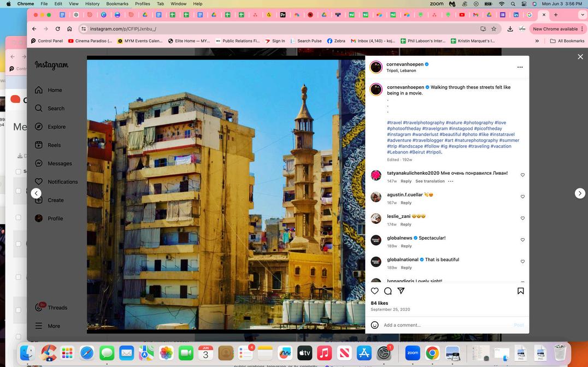Open Search Pulse bookmark

coord(305,41)
